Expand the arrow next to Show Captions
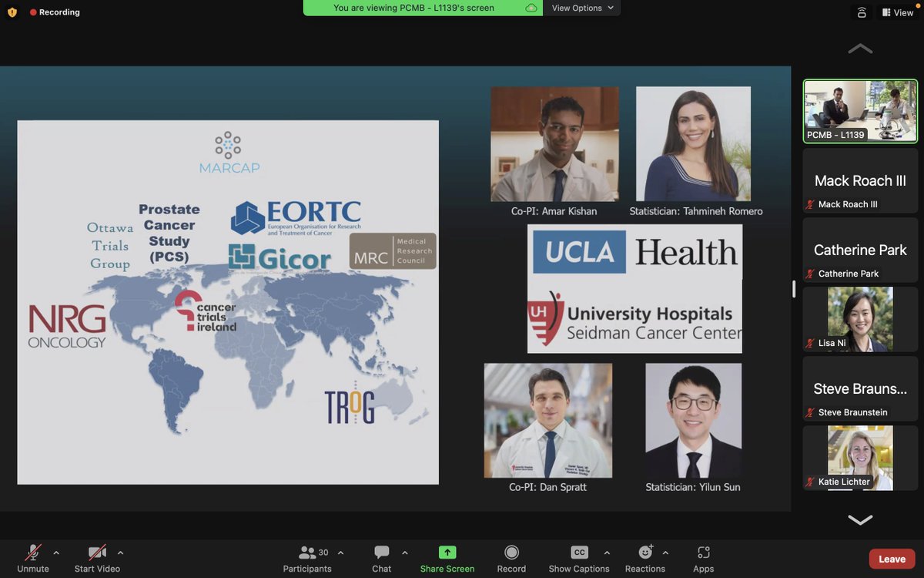 pyautogui.click(x=607, y=553)
